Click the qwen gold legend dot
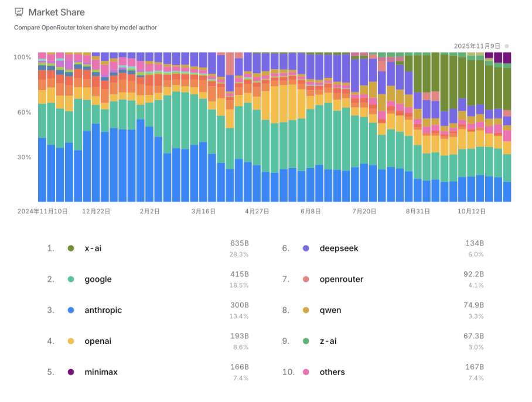Viewport: 532px width, 402px height. click(x=306, y=311)
